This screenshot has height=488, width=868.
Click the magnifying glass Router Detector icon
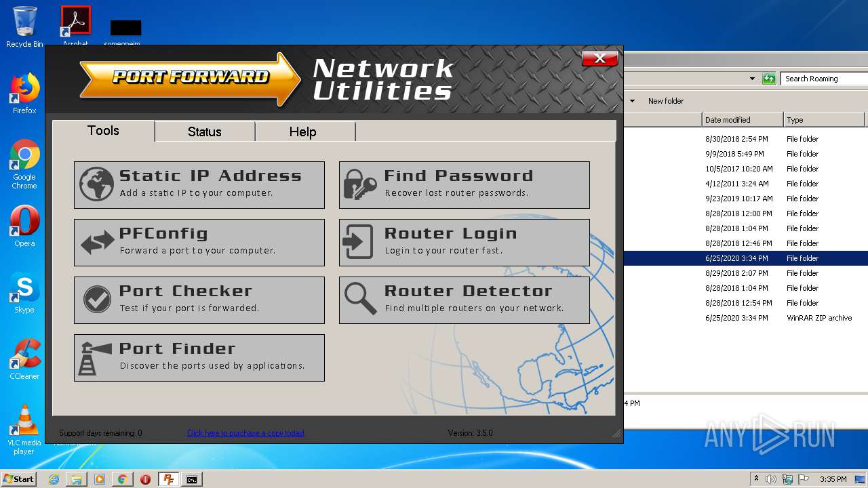tap(360, 299)
